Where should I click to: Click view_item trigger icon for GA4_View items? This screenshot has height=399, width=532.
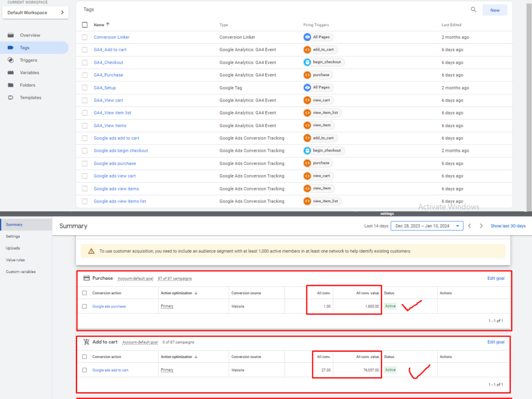coord(307,125)
